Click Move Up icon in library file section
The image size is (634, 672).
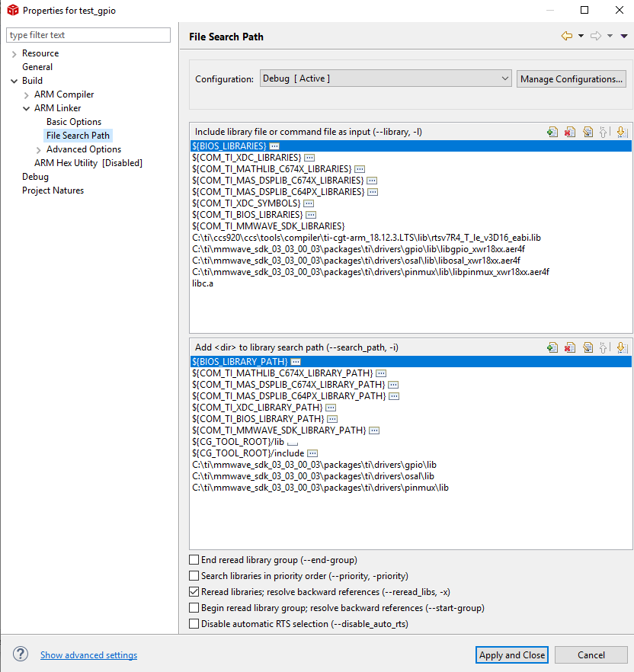click(x=604, y=132)
